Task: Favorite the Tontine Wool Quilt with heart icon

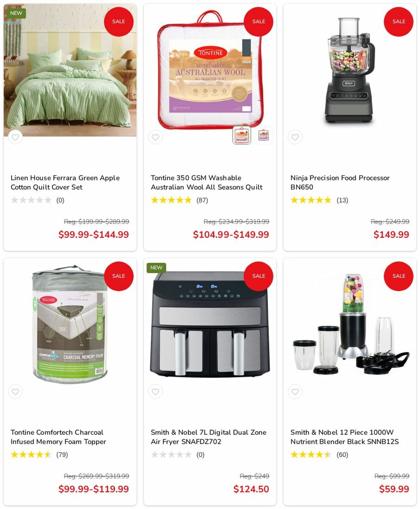Action: pyautogui.click(x=155, y=137)
